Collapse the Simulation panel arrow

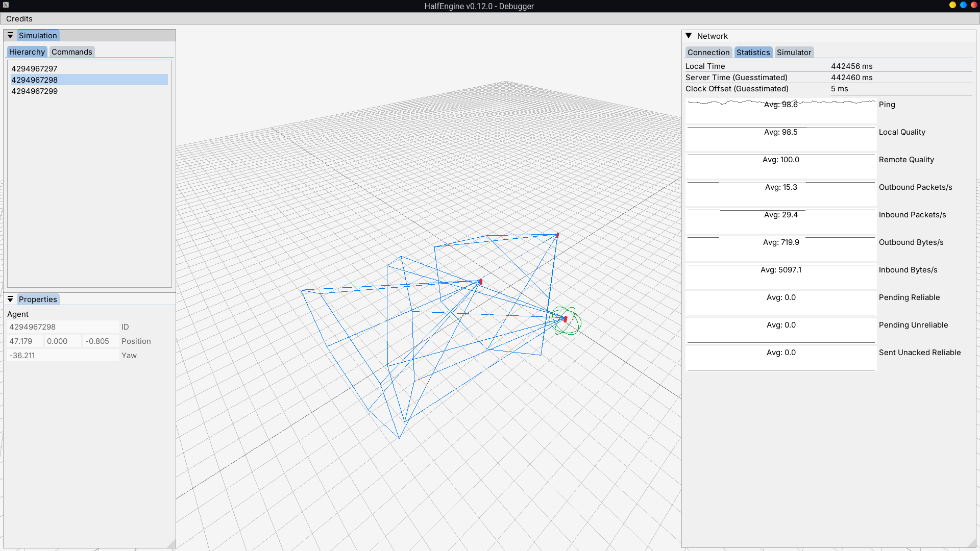[10, 35]
